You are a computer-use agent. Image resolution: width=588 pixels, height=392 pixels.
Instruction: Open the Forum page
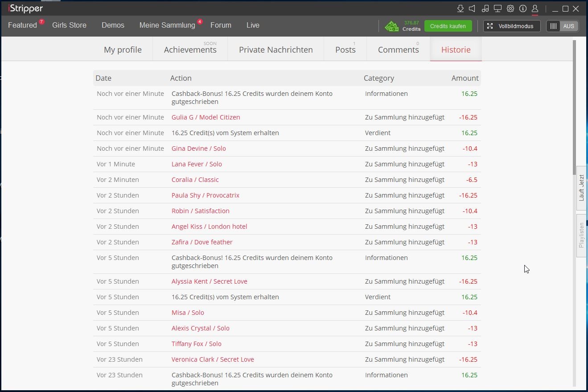221,25
